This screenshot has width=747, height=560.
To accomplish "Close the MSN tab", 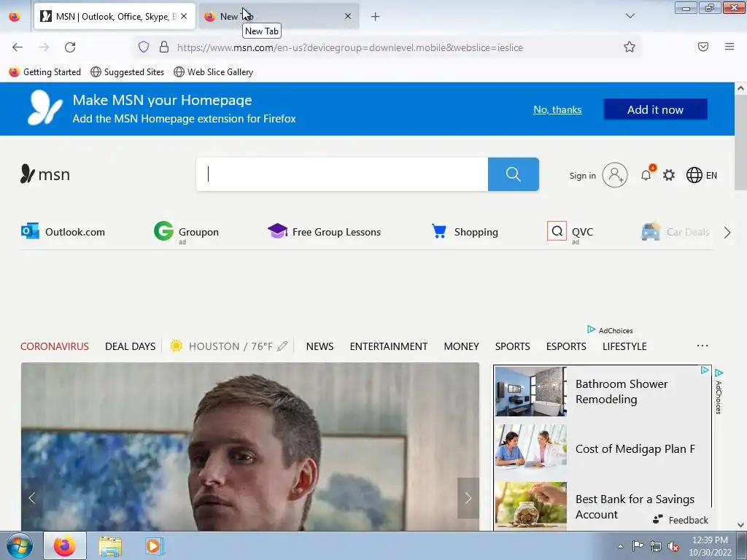I will pos(184,16).
